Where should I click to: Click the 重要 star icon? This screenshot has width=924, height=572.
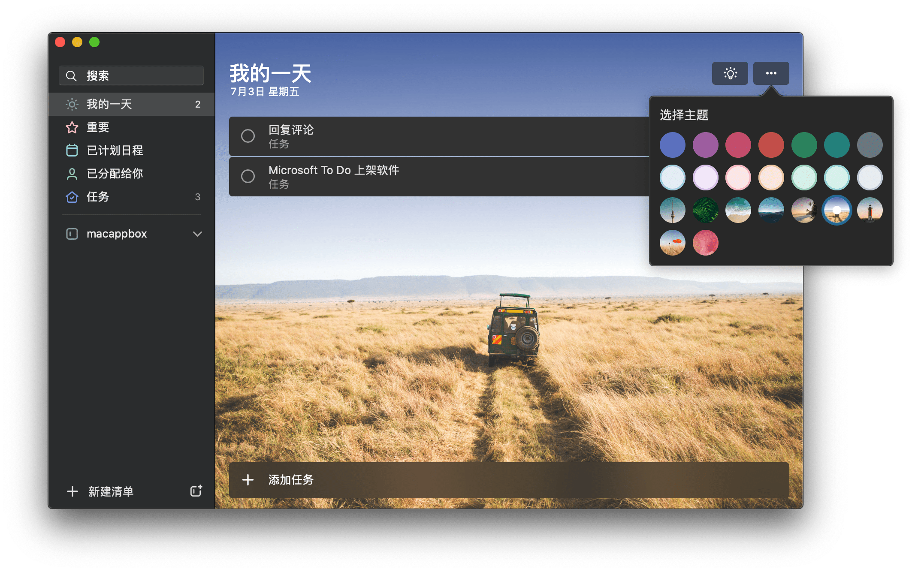pos(72,127)
